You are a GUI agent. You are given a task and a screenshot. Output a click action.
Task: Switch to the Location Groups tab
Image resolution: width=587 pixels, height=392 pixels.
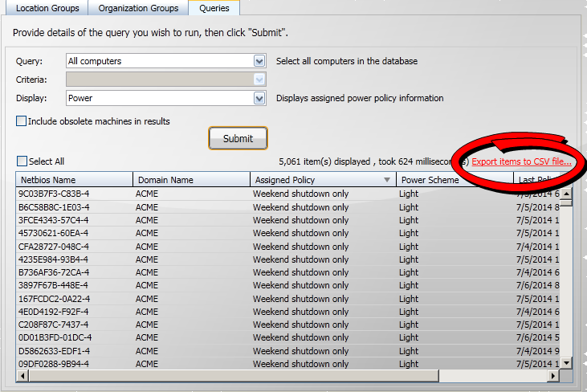(46, 8)
